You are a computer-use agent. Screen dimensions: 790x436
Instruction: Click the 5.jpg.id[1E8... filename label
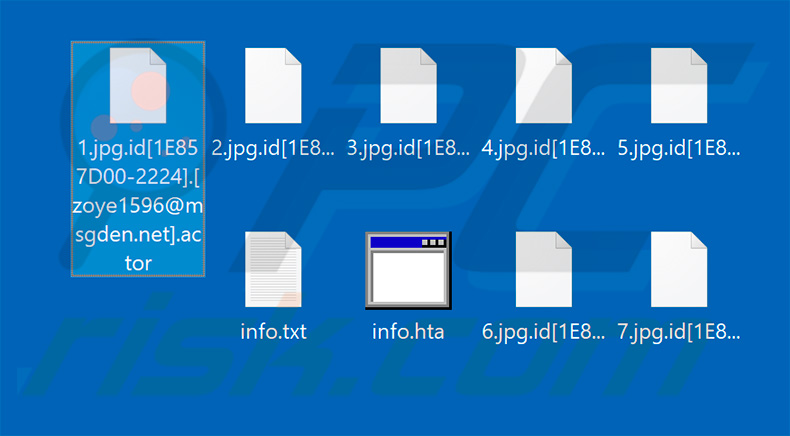679,148
